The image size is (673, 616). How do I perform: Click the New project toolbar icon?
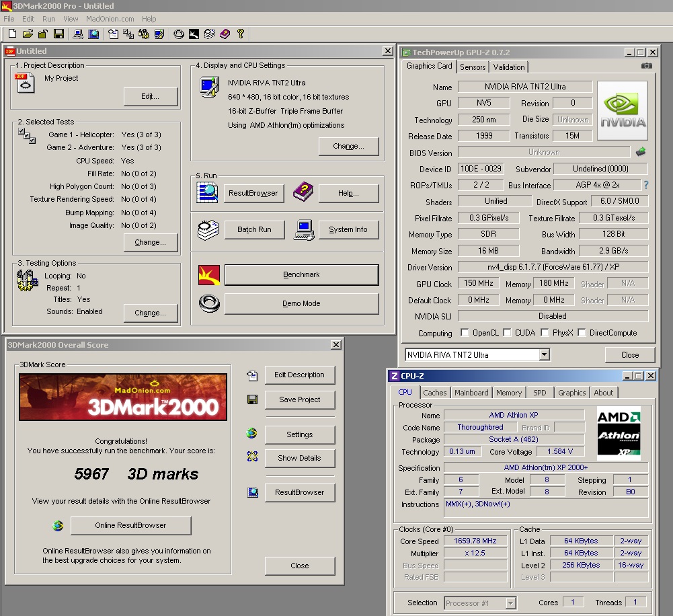click(x=13, y=34)
